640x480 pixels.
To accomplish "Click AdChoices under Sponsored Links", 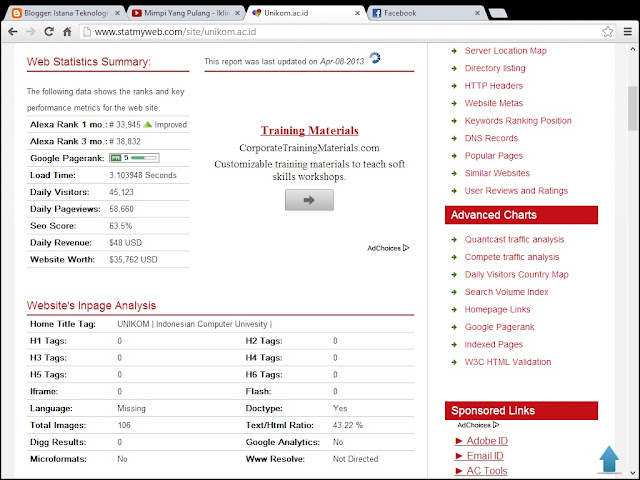I will coord(478,425).
